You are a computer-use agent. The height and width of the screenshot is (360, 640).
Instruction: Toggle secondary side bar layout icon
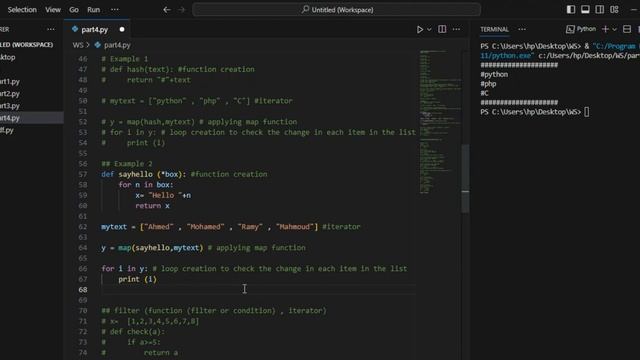coord(600,9)
